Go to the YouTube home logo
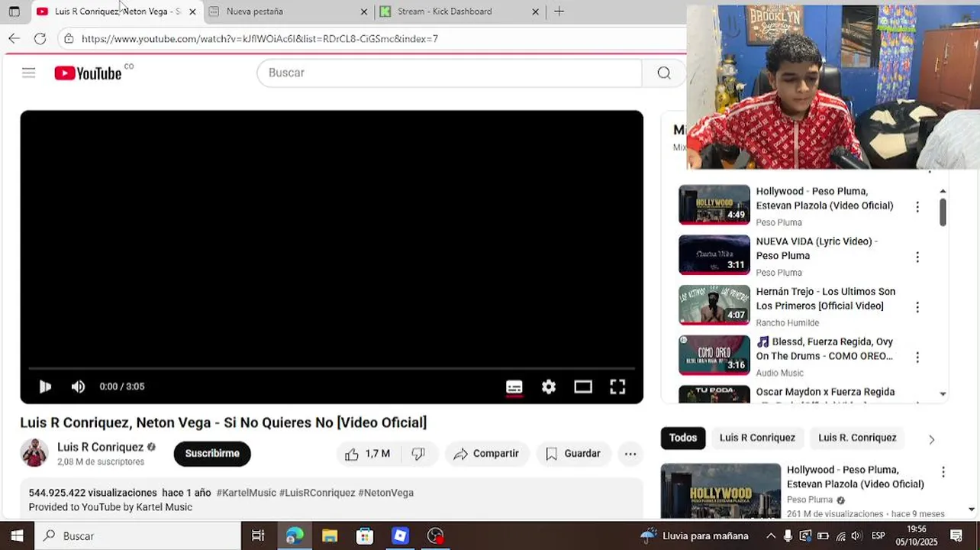Screen dimensions: 980x550 (88, 73)
